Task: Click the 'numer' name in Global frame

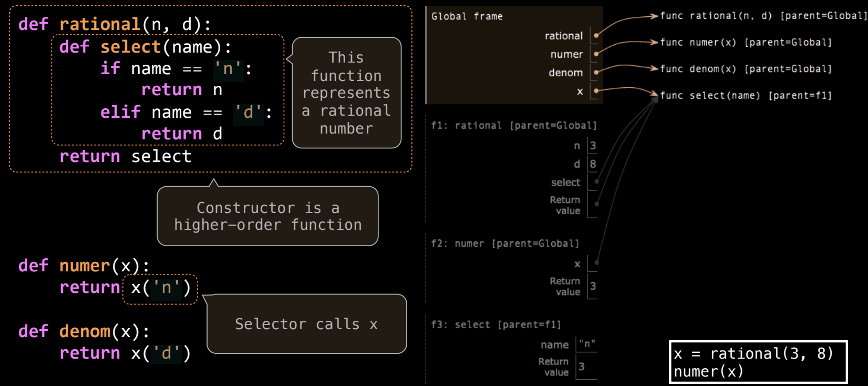Action: (x=566, y=54)
